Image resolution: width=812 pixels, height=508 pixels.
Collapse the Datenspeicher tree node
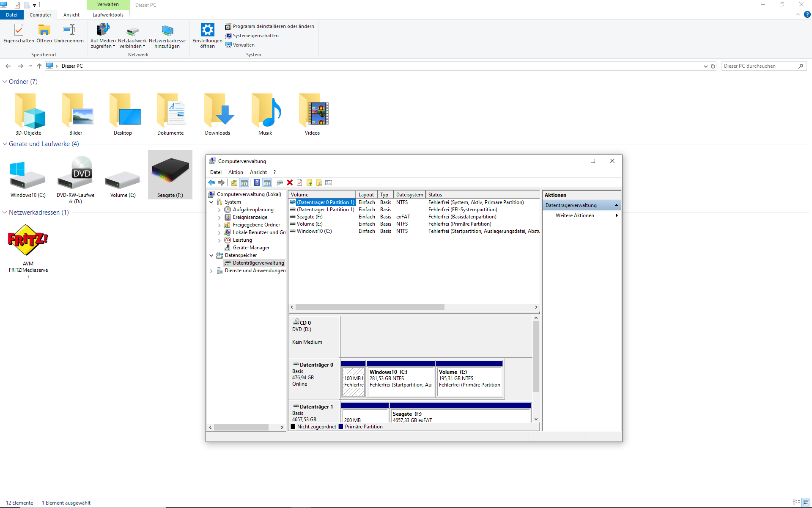tap(211, 255)
